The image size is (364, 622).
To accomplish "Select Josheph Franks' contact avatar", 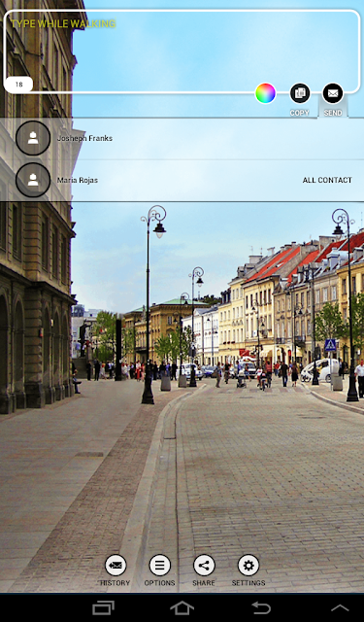I will click(x=33, y=138).
